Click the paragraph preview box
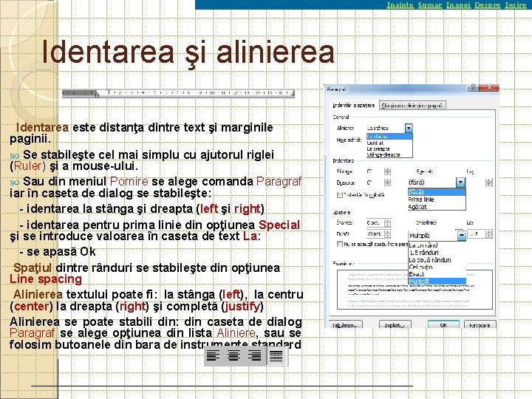Screen dimensions: 532x399 pos(415,290)
